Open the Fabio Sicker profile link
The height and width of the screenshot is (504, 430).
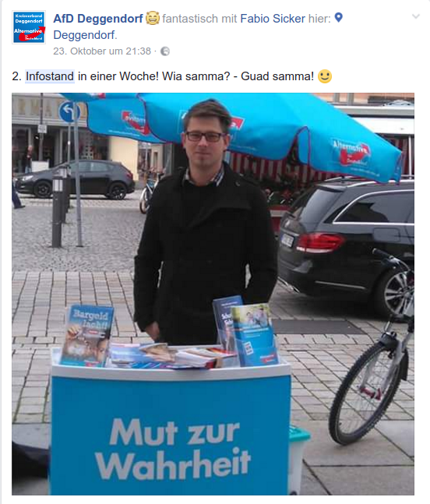273,19
